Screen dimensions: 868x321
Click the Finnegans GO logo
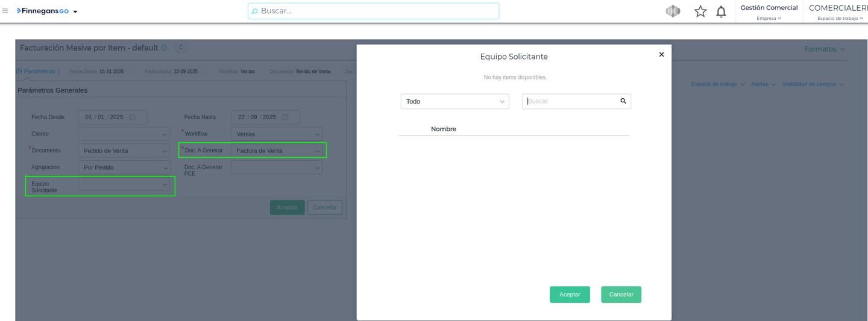click(x=43, y=11)
